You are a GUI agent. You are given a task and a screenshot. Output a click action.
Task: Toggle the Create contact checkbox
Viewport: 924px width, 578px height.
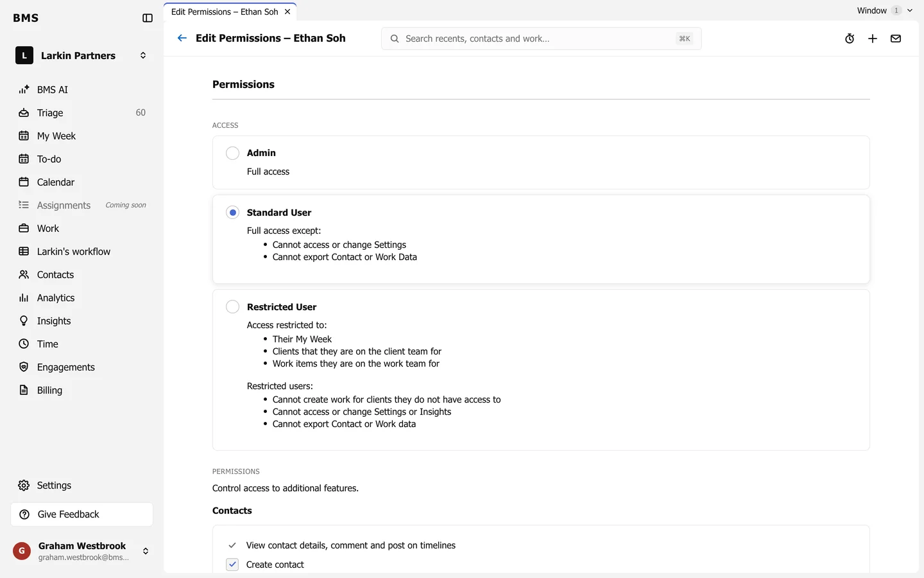coord(232,565)
